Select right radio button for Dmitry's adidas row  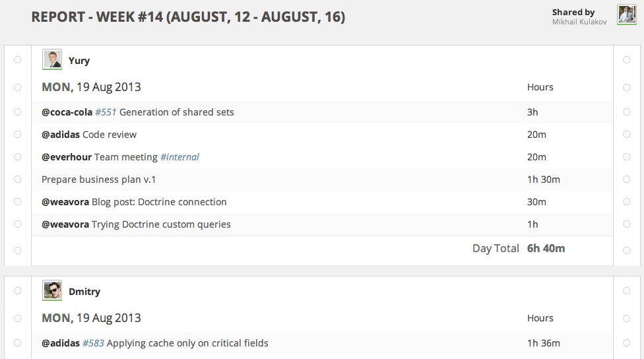click(x=626, y=343)
